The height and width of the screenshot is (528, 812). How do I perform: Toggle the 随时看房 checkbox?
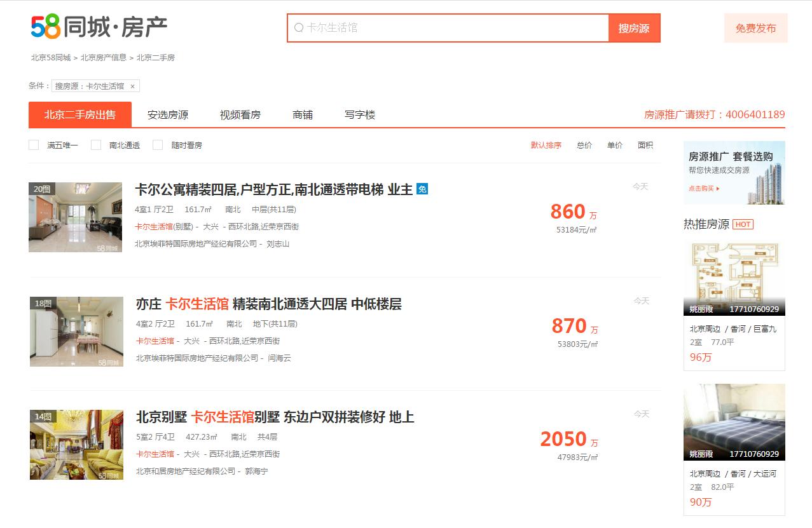click(x=157, y=145)
